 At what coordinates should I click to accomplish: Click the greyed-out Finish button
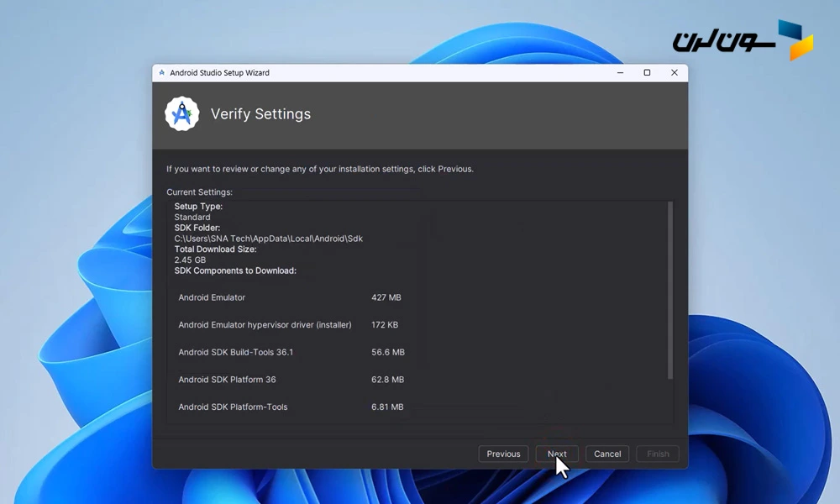658,454
